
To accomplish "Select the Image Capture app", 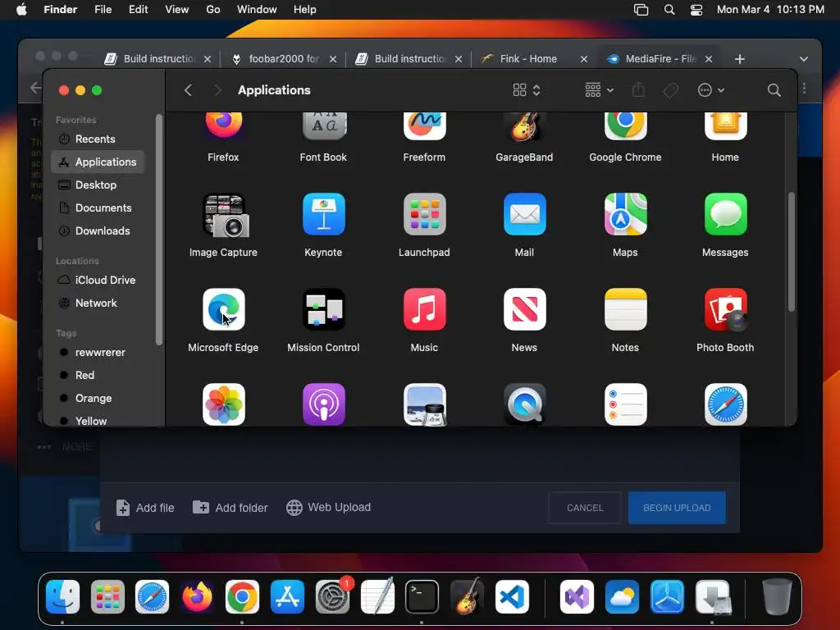I will pyautogui.click(x=223, y=215).
